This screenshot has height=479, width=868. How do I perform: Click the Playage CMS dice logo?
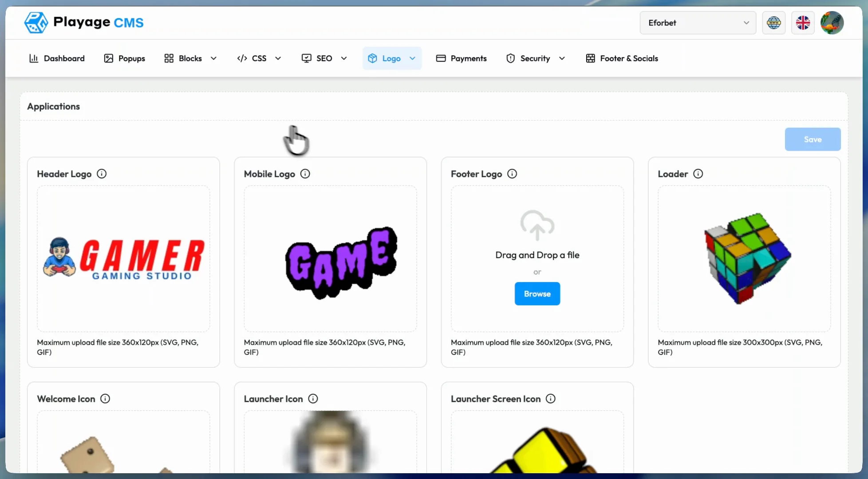tap(36, 22)
